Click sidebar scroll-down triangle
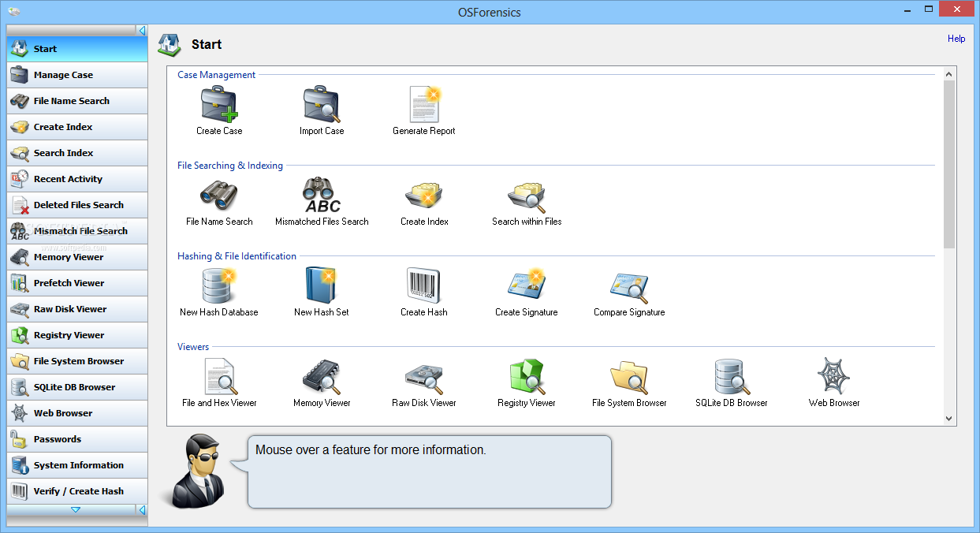 pyautogui.click(x=76, y=510)
